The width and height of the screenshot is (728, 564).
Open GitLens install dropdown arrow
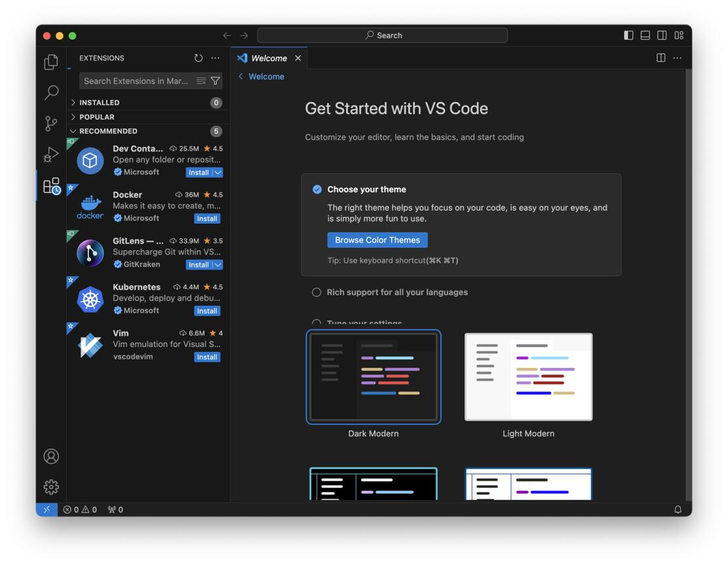coord(218,265)
